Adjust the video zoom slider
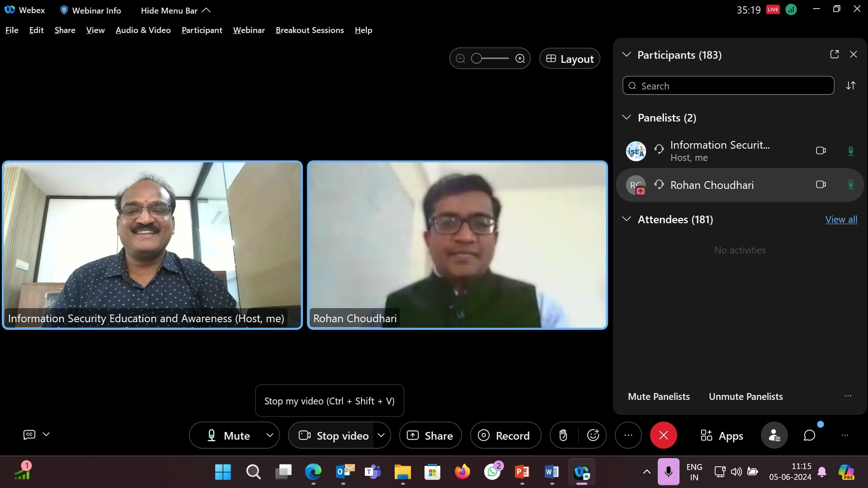The height and width of the screenshot is (488, 868). (476, 59)
